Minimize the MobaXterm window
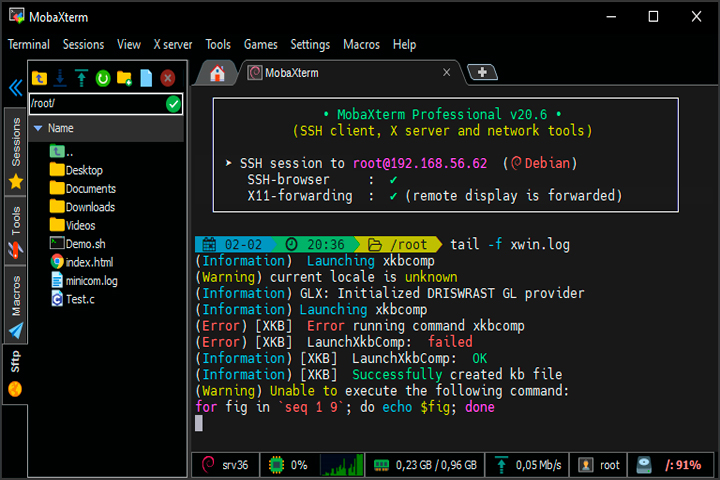 click(x=611, y=17)
